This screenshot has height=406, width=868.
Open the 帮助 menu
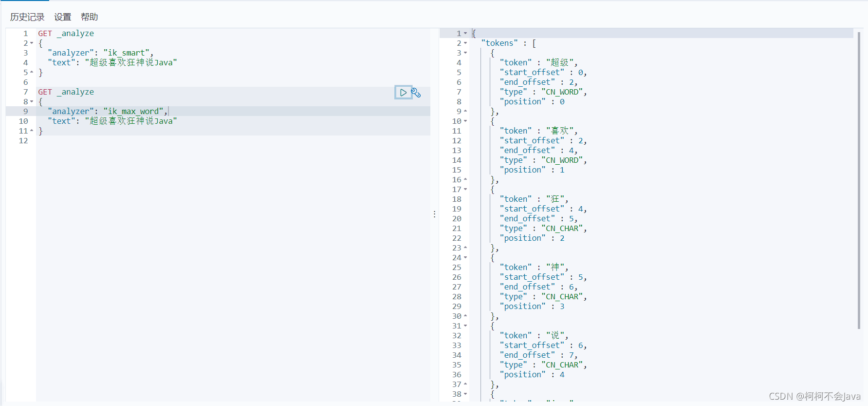coord(90,17)
